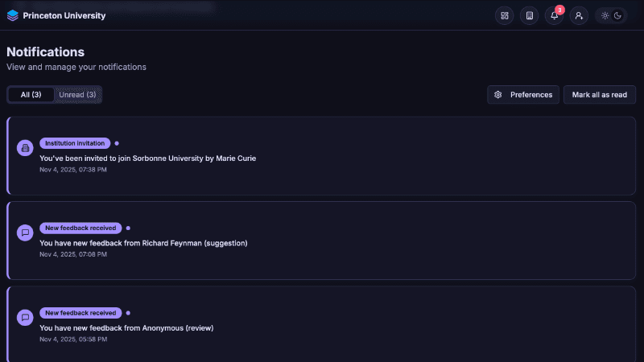Switch to light theme with sun icon
The height and width of the screenshot is (362, 644).
(x=605, y=15)
